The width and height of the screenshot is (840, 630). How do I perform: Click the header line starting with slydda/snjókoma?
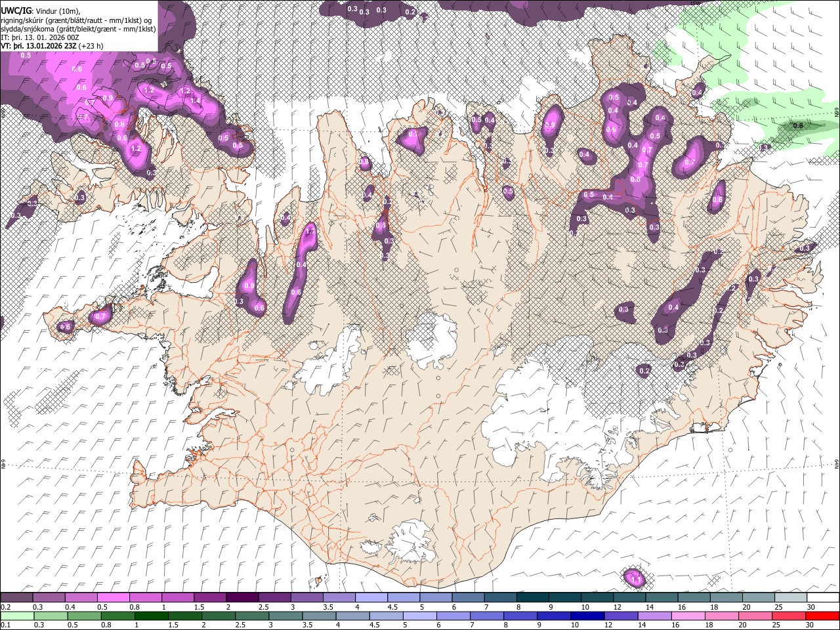(x=78, y=29)
